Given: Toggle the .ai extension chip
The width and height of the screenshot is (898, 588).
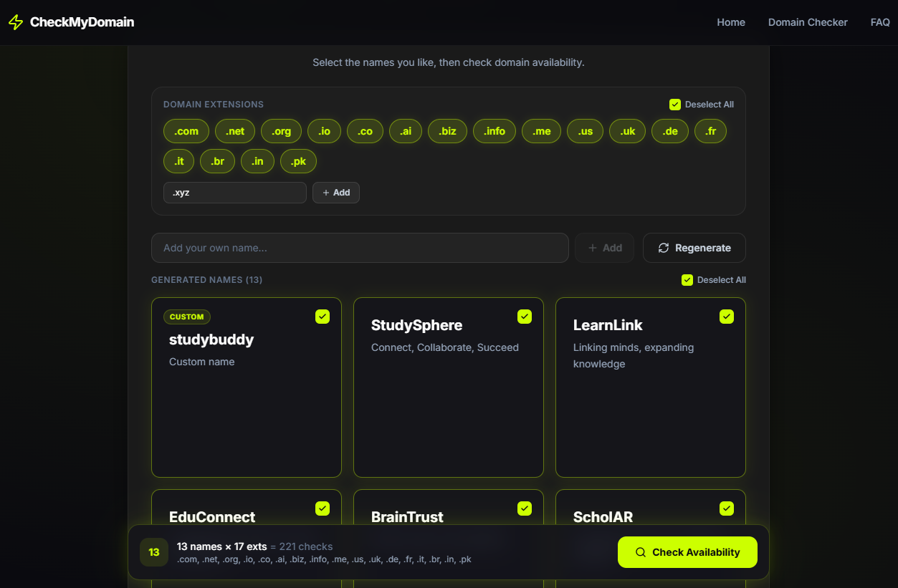Looking at the screenshot, I should (x=406, y=131).
